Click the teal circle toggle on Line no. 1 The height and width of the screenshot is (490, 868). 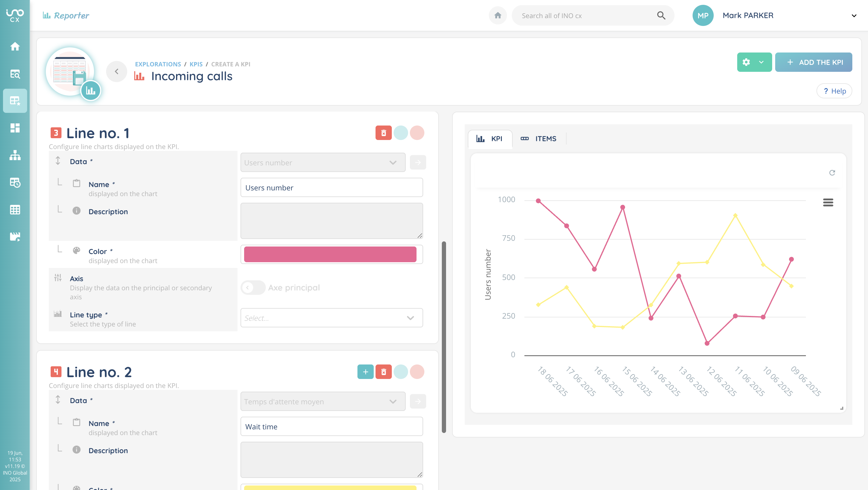click(x=401, y=133)
